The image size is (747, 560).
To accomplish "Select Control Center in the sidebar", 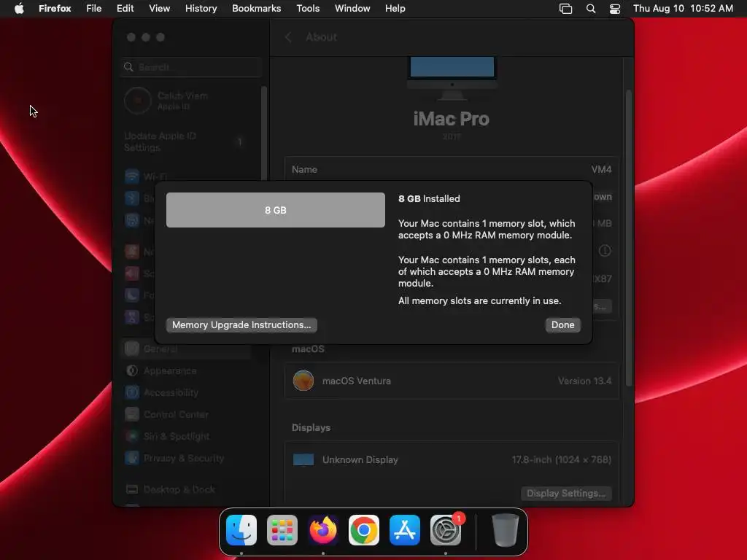I will (x=186, y=414).
